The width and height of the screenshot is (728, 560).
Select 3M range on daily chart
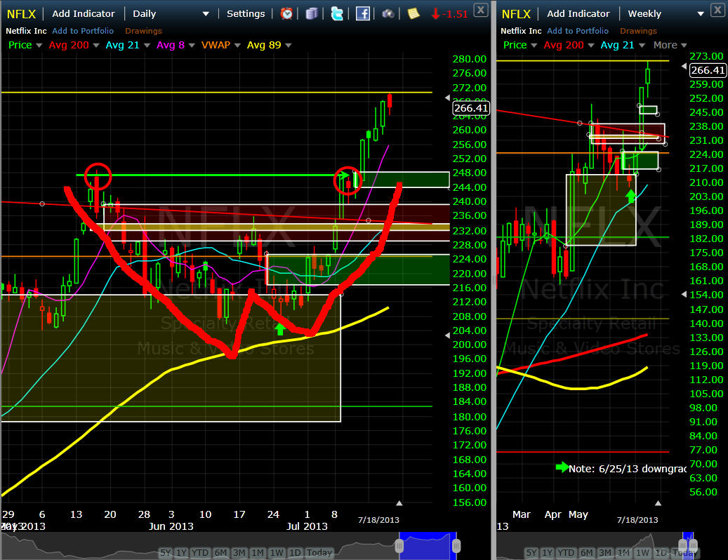(239, 552)
